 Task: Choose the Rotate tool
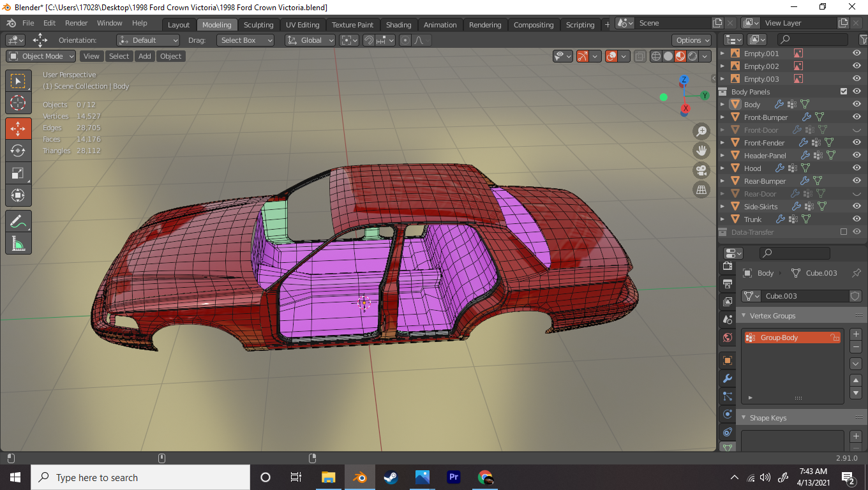pos(18,151)
